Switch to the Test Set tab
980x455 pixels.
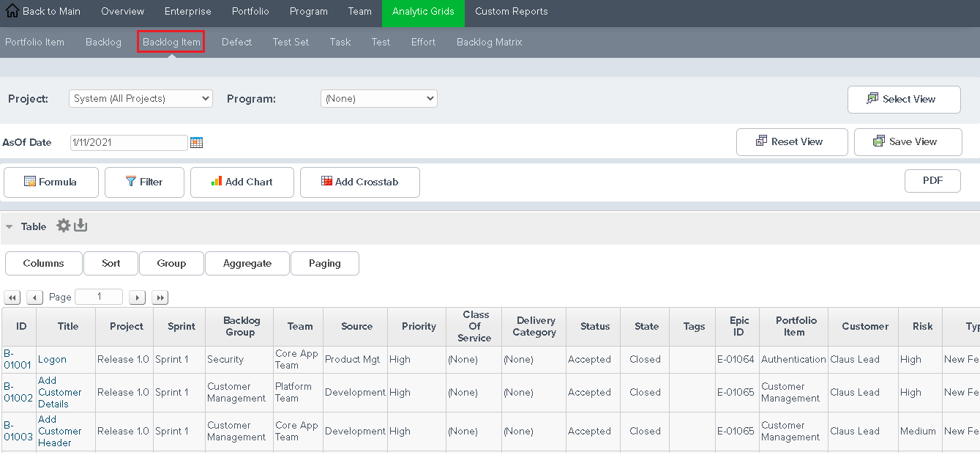(291, 42)
